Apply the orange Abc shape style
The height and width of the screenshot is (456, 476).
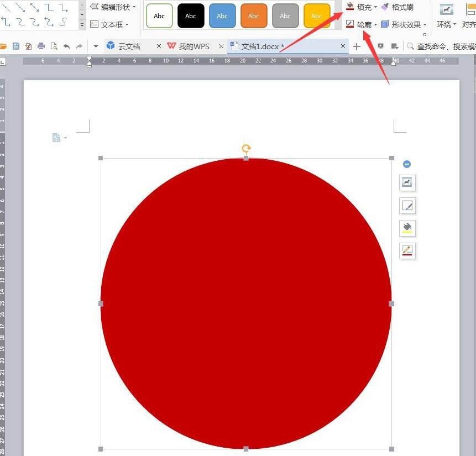[x=254, y=16]
